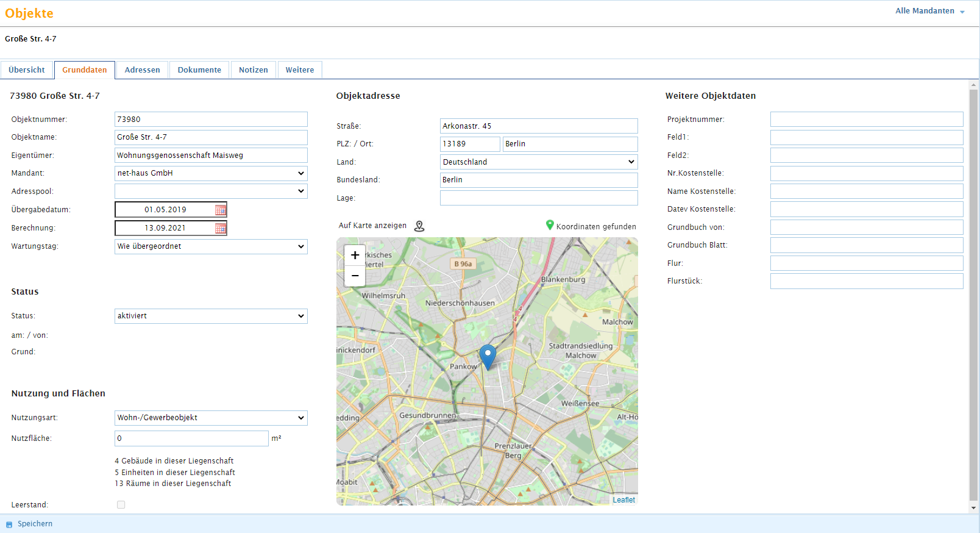Click the Eigentümer input field
This screenshot has width=980, height=533.
coord(211,156)
